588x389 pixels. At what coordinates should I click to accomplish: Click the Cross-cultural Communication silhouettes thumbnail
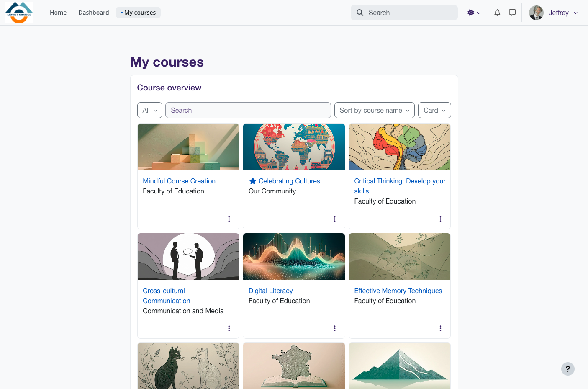pyautogui.click(x=188, y=257)
